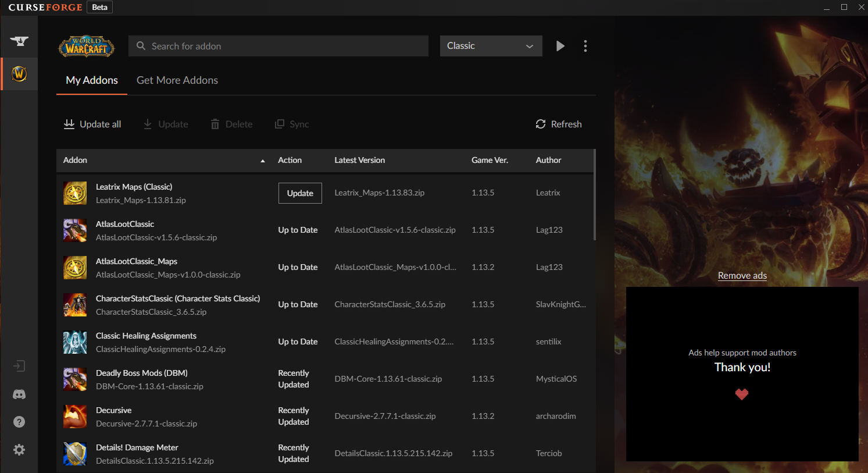Click the Decursive addon icon
Viewport: 868px width, 473px height.
(75, 417)
